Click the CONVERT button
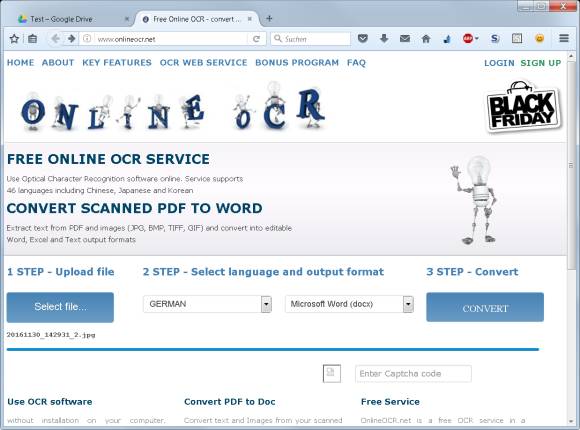580x430 pixels. (485, 307)
